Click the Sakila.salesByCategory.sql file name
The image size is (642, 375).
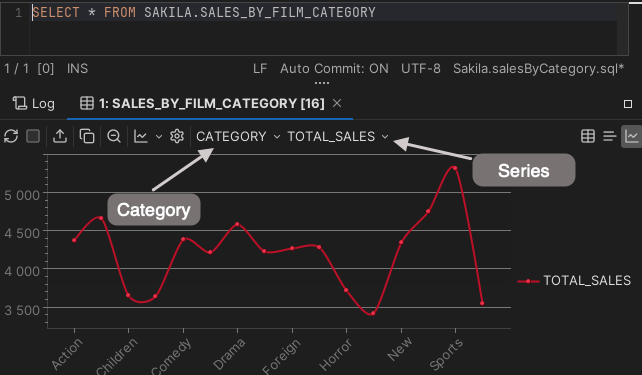(x=538, y=68)
